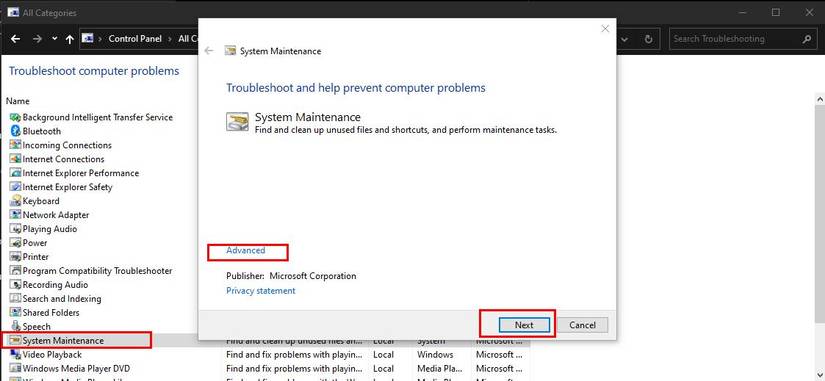Select the Shared Folders entry
This screenshot has height=381, width=825.
pos(51,313)
